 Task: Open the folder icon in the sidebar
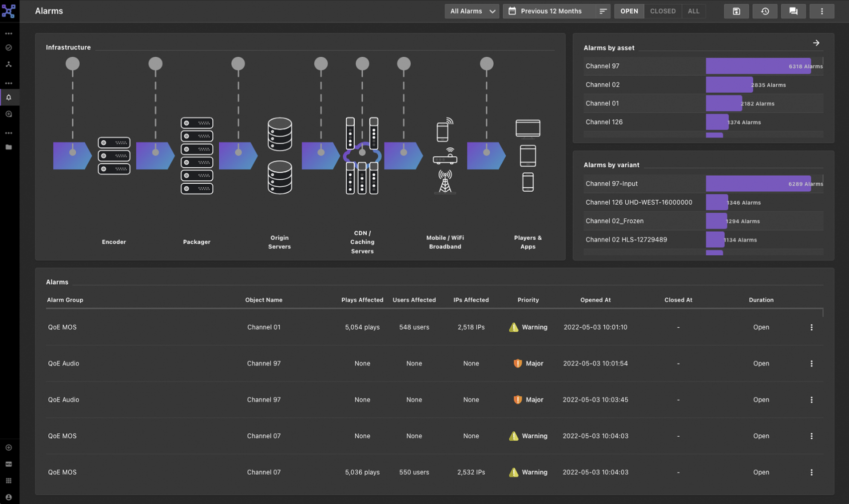tap(8, 147)
